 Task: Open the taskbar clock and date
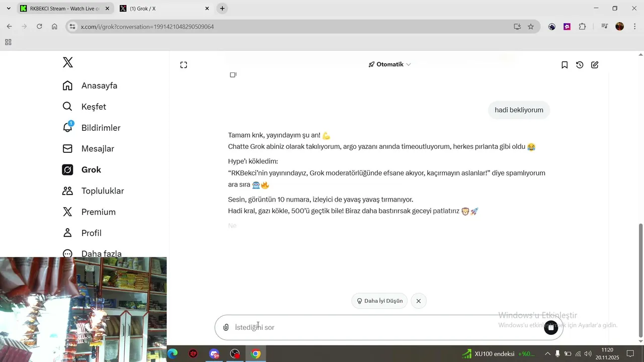click(x=607, y=354)
